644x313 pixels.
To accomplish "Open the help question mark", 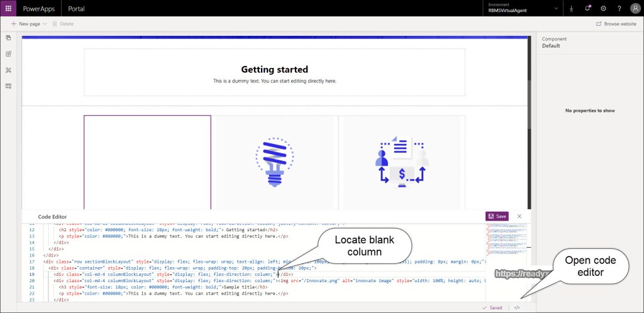I will [619, 8].
